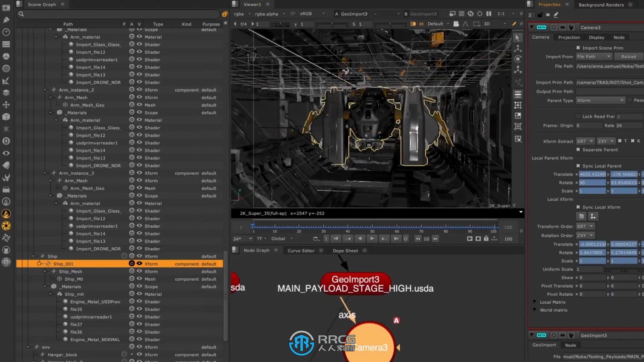Screen dimensions: 644x362
Task: Click the 3D viewport display icon
Action: (x=487, y=24)
